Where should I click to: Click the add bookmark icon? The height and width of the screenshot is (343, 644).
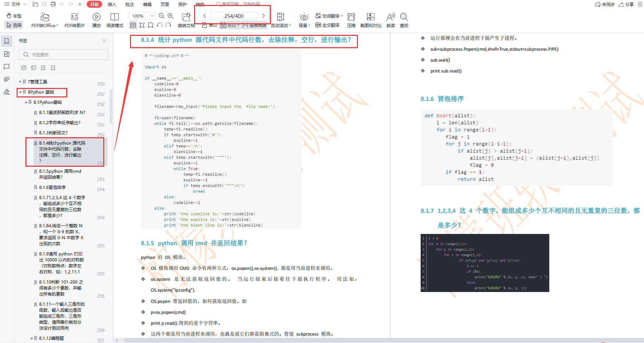tap(43, 68)
